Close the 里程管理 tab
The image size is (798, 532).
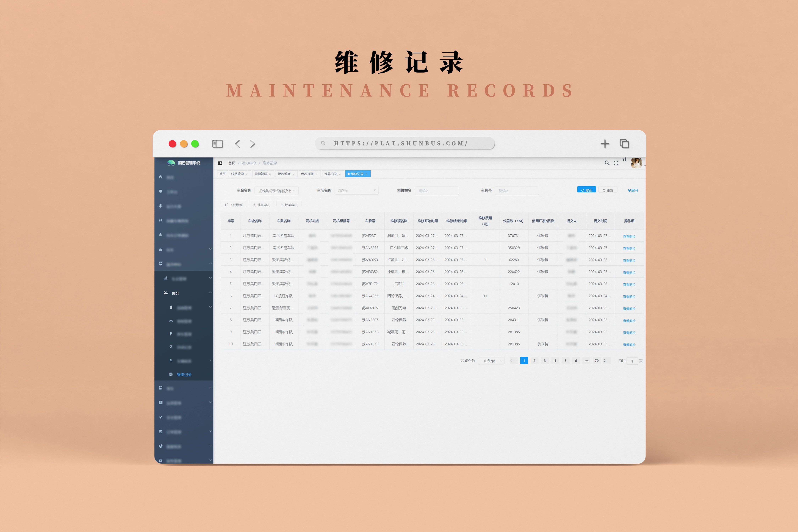coord(270,174)
